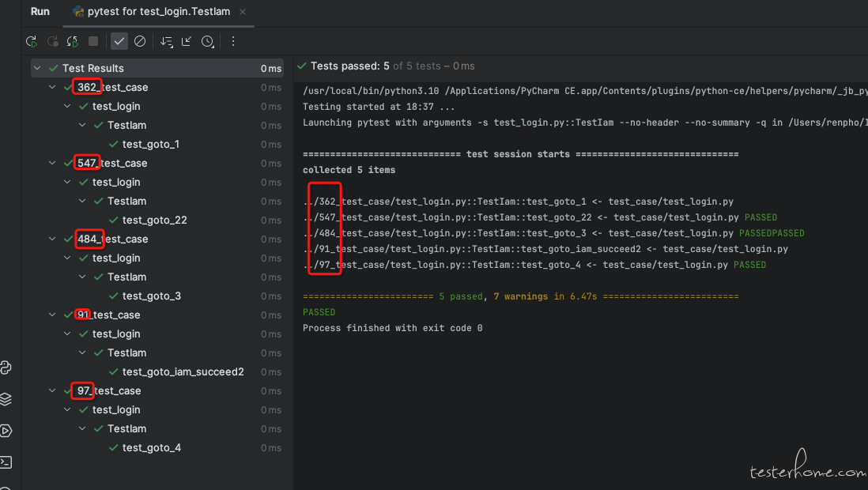Click 'Launching pytest with arguments' console line
The width and height of the screenshot is (868, 490).
coord(585,122)
